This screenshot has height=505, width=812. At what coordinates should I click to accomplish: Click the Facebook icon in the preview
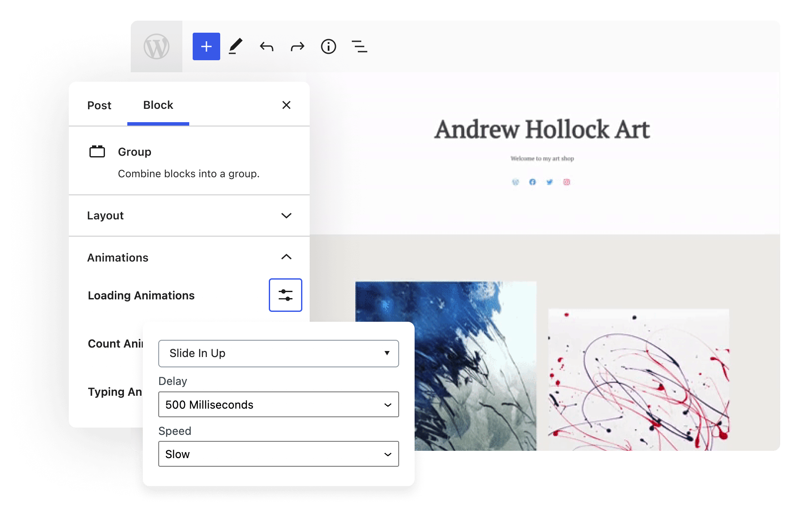[x=532, y=182]
